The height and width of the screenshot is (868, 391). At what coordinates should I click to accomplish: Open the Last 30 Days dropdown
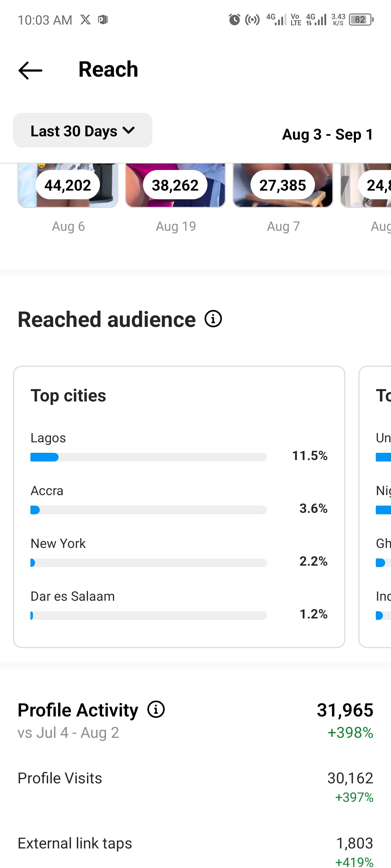click(x=83, y=131)
